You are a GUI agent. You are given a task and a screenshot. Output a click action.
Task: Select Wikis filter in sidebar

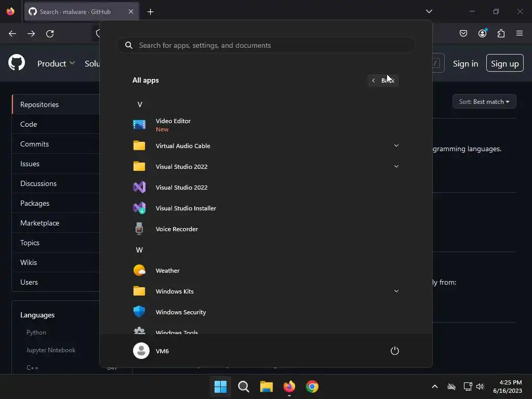(56, 262)
